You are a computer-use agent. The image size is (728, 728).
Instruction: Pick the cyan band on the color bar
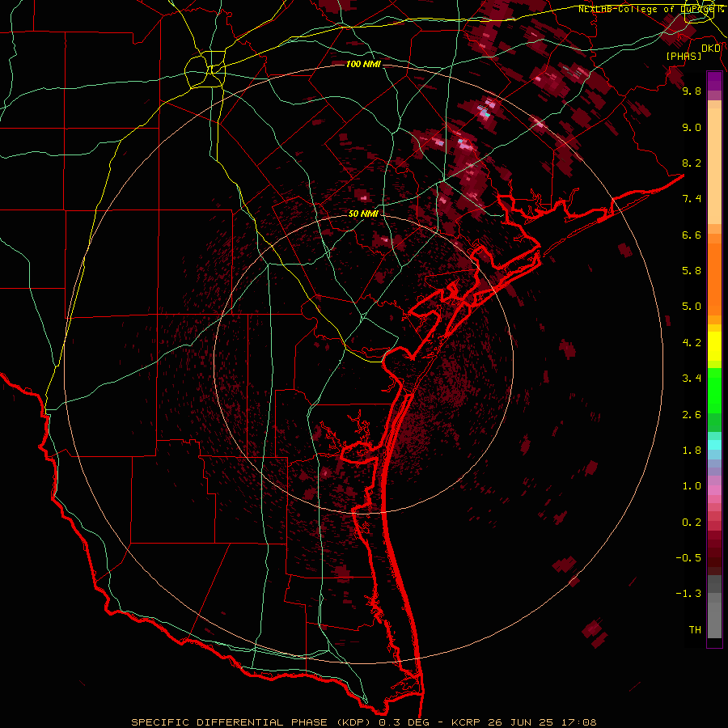click(714, 445)
